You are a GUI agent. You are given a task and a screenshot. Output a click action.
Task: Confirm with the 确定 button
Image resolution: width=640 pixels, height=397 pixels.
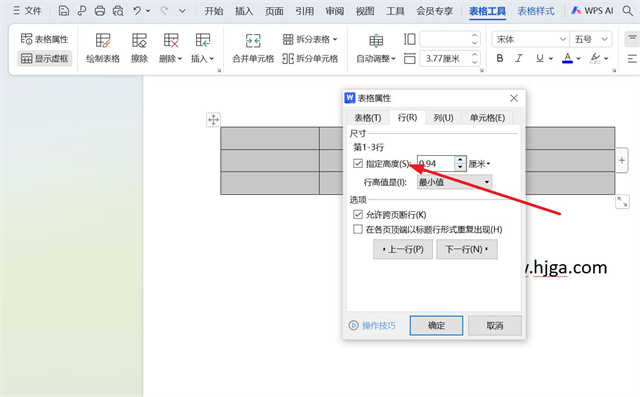[x=436, y=325]
